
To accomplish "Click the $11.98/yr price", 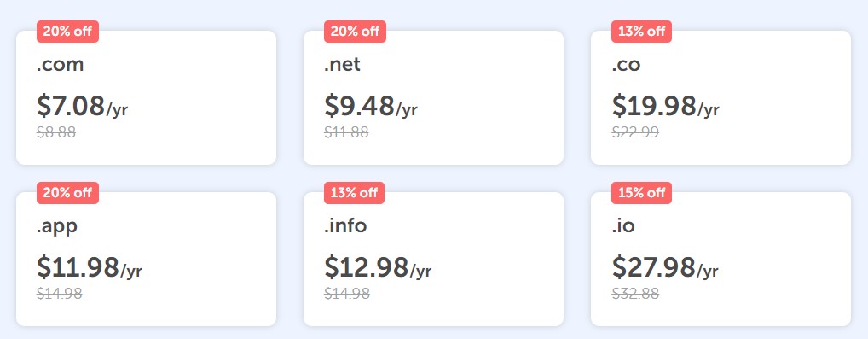I will point(90,267).
